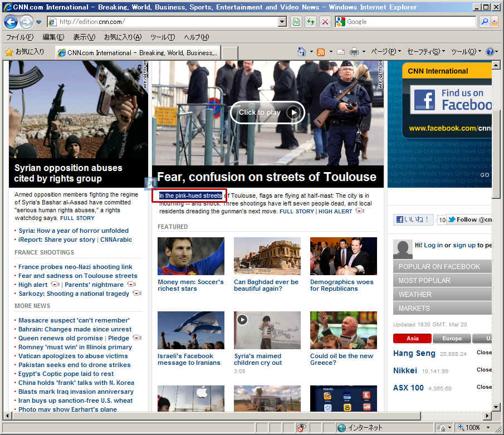This screenshot has height=435, width=504.
Task: Expand the MOST POPULAR section
Action: 442,280
